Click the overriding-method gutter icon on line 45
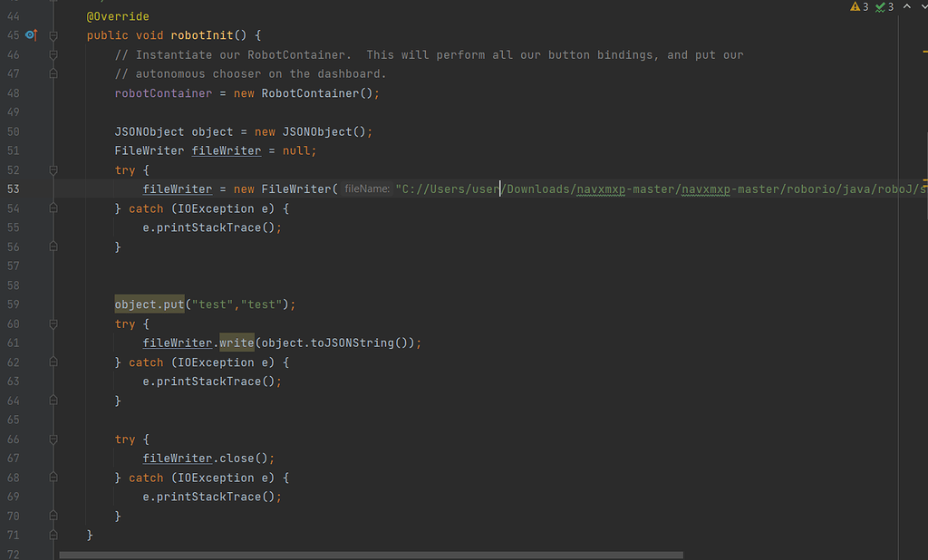Screen dimensions: 928x560 (x=33, y=34)
